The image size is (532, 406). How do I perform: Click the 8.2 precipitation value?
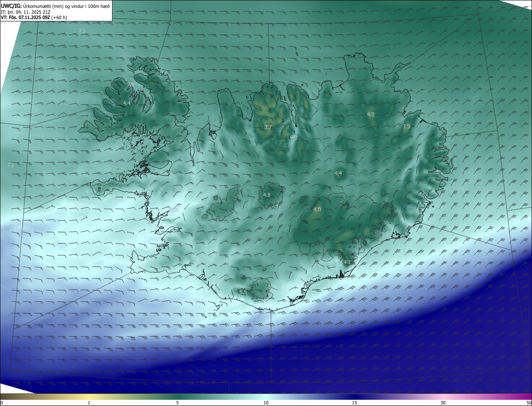(x=293, y=137)
